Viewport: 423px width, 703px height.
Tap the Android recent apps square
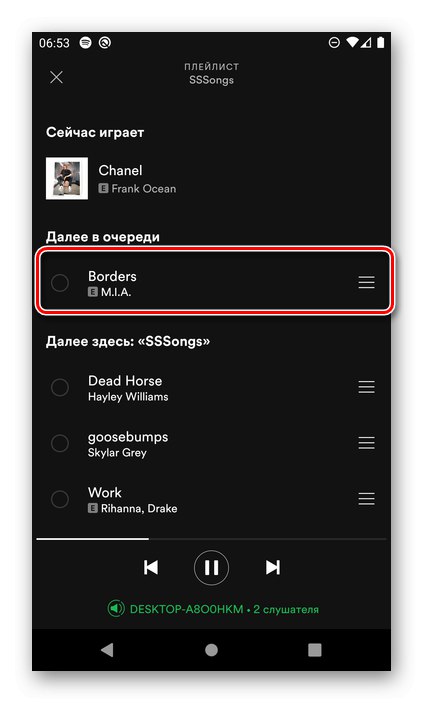click(x=315, y=650)
